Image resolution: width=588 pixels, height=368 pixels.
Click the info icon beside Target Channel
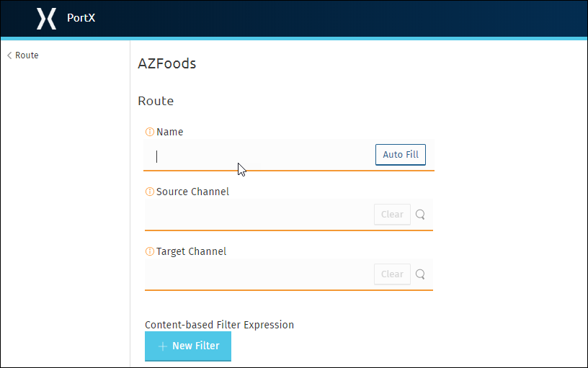[x=150, y=251]
